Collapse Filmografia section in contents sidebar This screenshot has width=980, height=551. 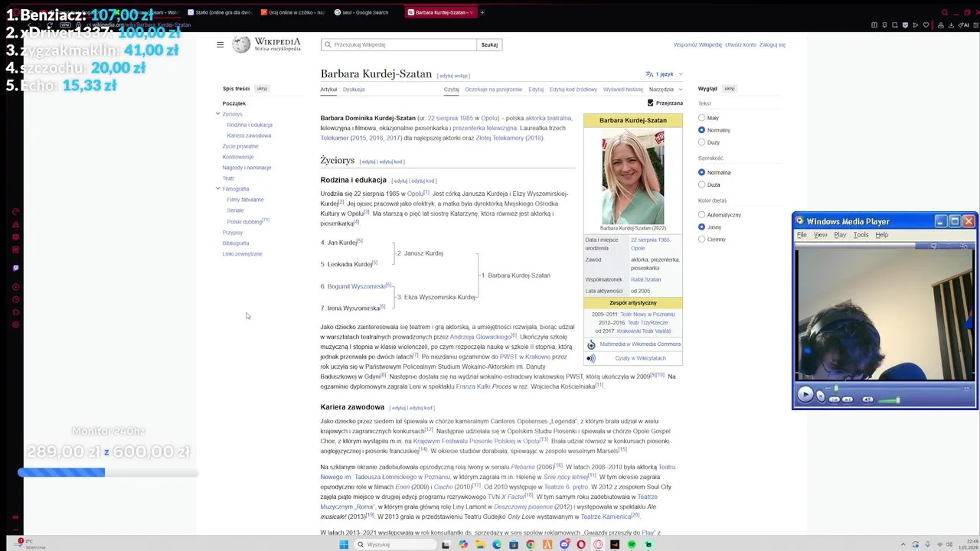pyautogui.click(x=217, y=188)
